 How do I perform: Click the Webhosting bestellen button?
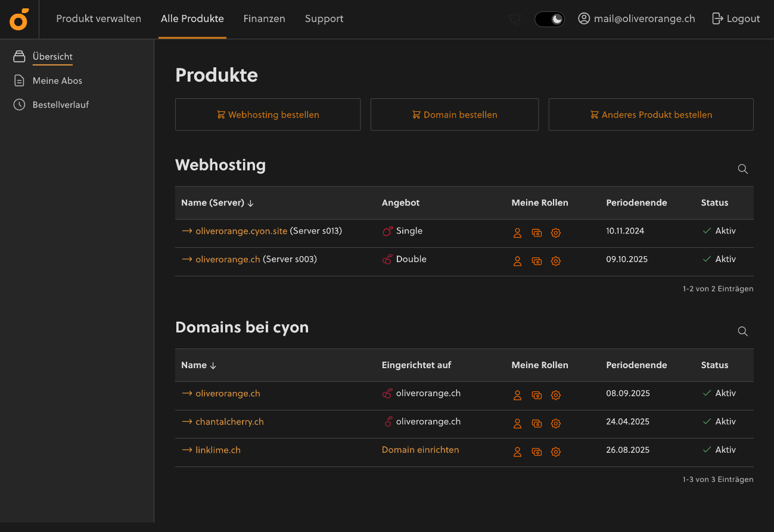coord(268,114)
